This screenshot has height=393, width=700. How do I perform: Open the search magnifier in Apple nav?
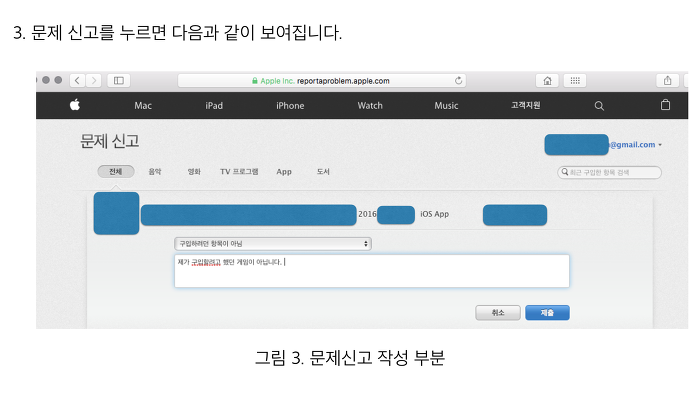click(599, 106)
